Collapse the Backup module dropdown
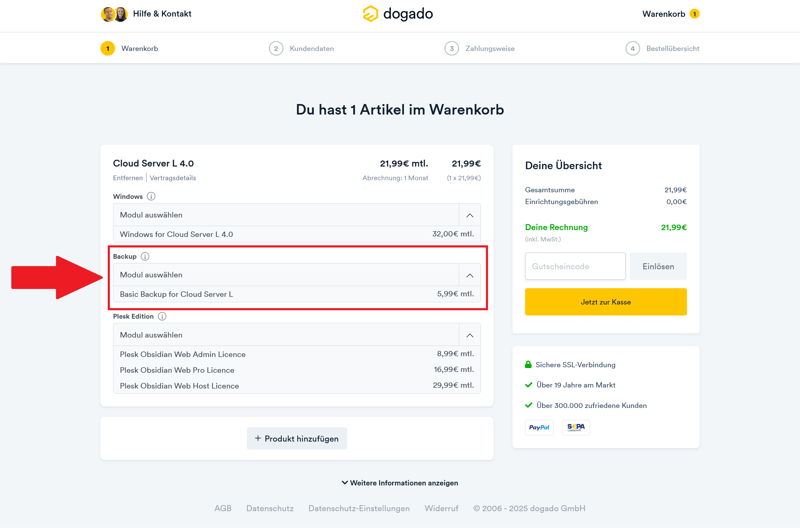Screen dimensions: 800x528 [469, 275]
